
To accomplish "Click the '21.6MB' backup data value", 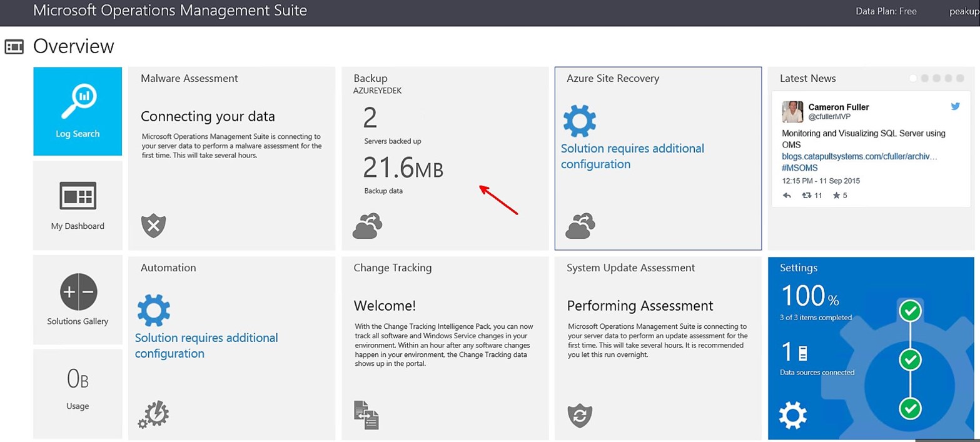I will click(403, 168).
